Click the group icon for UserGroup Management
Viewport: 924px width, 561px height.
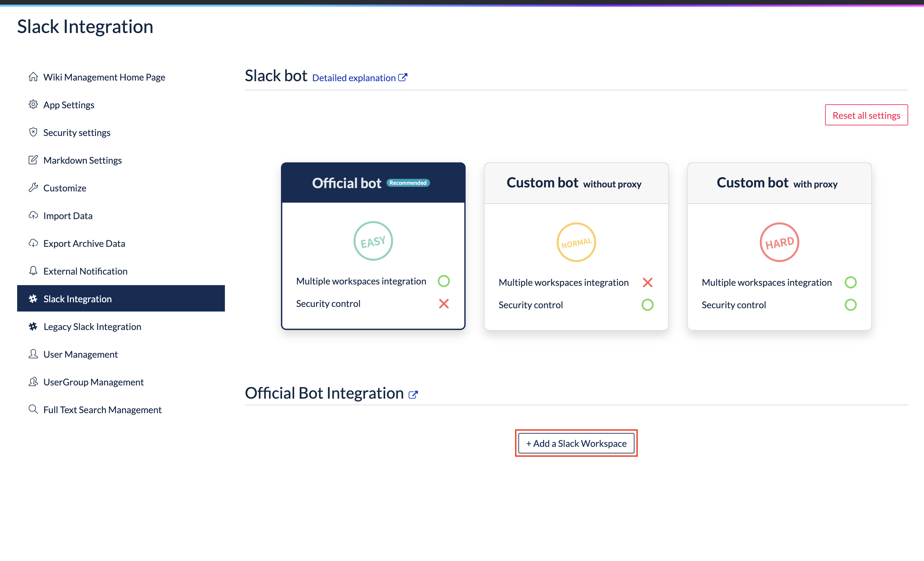pyautogui.click(x=33, y=382)
